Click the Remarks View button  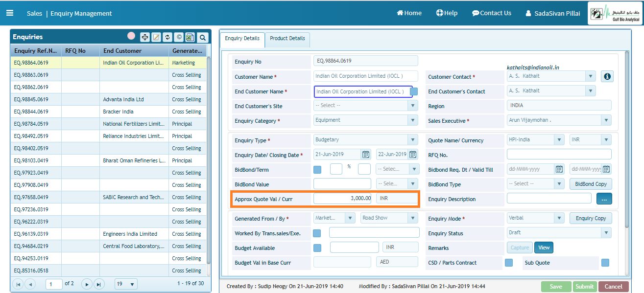544,248
